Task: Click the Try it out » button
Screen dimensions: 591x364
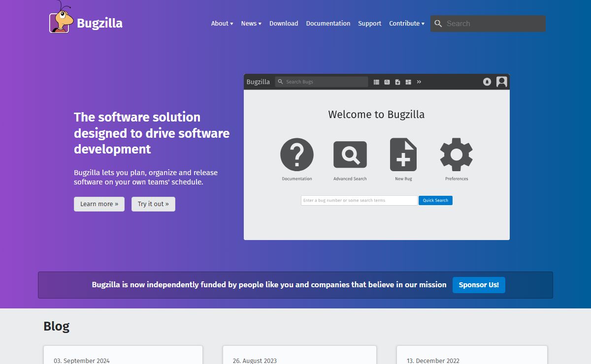Action: (153, 204)
